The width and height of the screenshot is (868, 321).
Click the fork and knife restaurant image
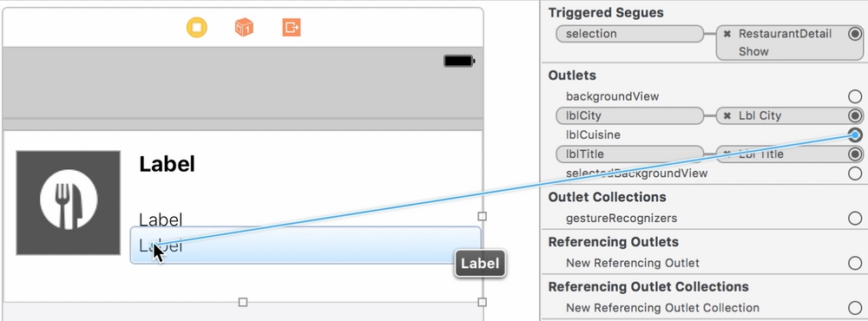68,202
